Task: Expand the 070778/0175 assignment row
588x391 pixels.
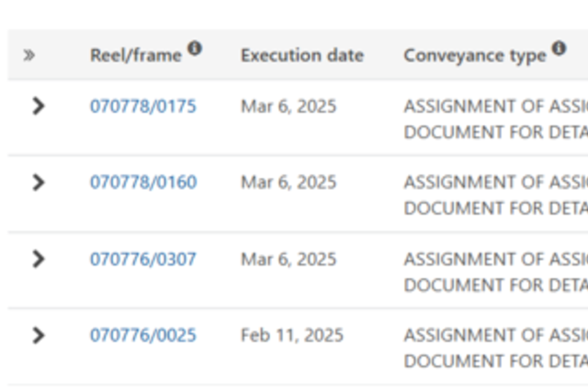Action: (x=39, y=106)
